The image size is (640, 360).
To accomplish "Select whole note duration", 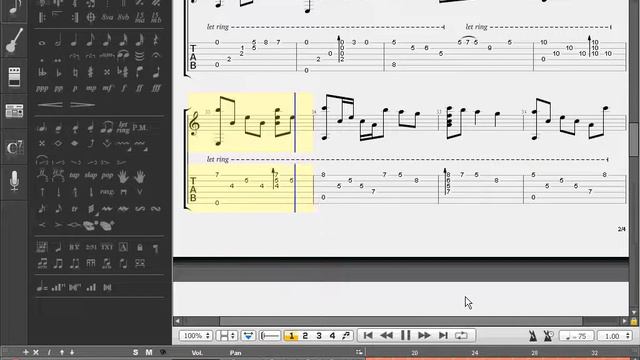I will tap(42, 42).
